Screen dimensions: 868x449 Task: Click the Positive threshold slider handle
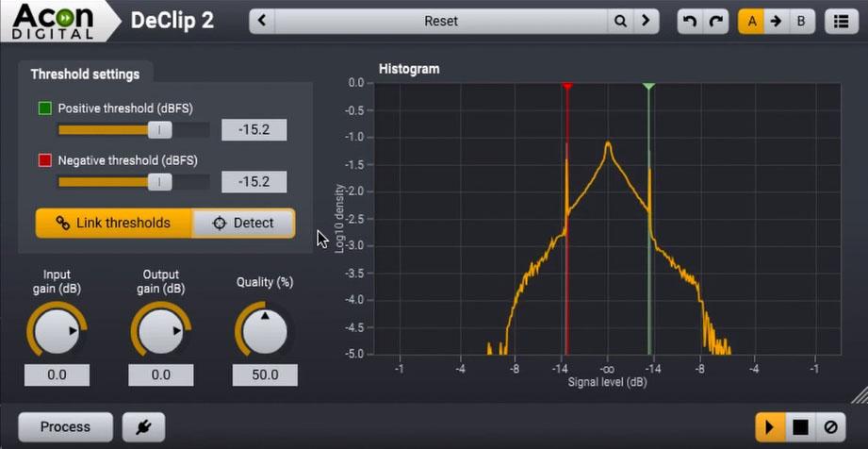(159, 130)
